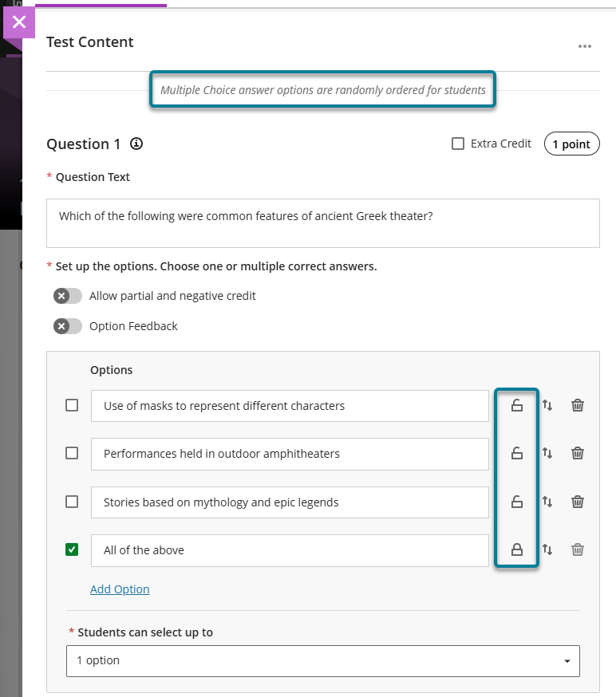Click the reorder arrows beside "All of the above"
616x697 pixels.
(547, 550)
